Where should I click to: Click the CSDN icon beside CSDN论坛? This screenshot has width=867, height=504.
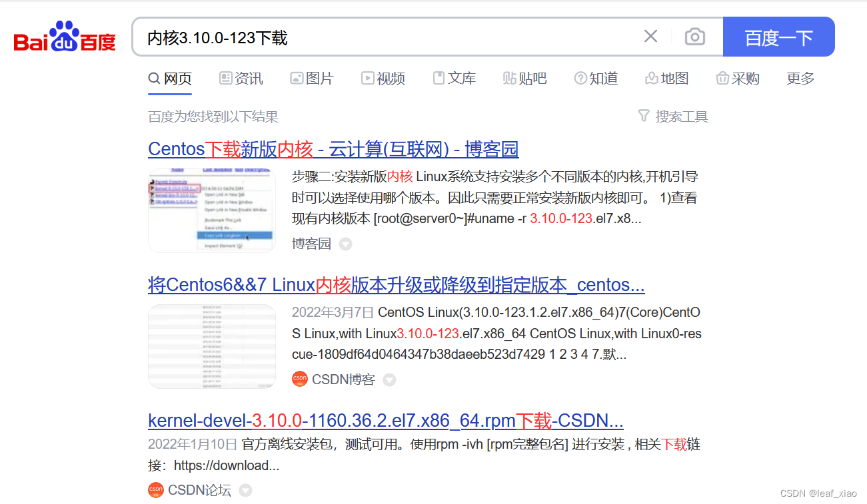pos(156,491)
